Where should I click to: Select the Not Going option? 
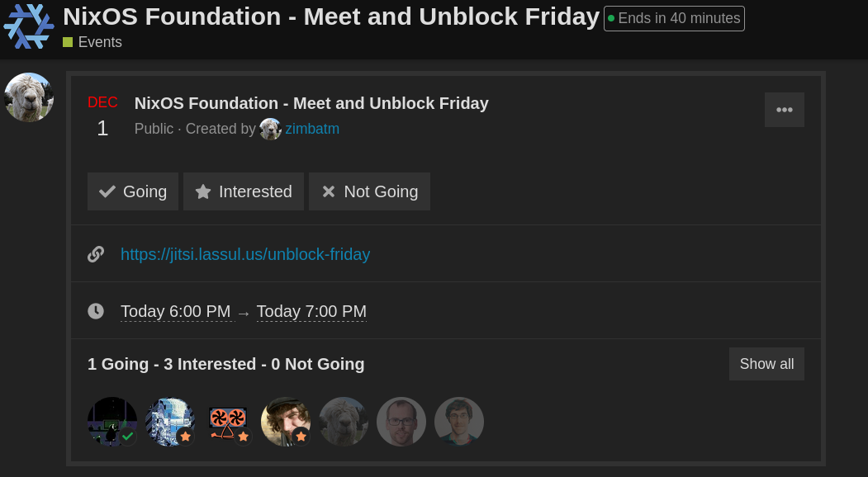pyautogui.click(x=369, y=191)
